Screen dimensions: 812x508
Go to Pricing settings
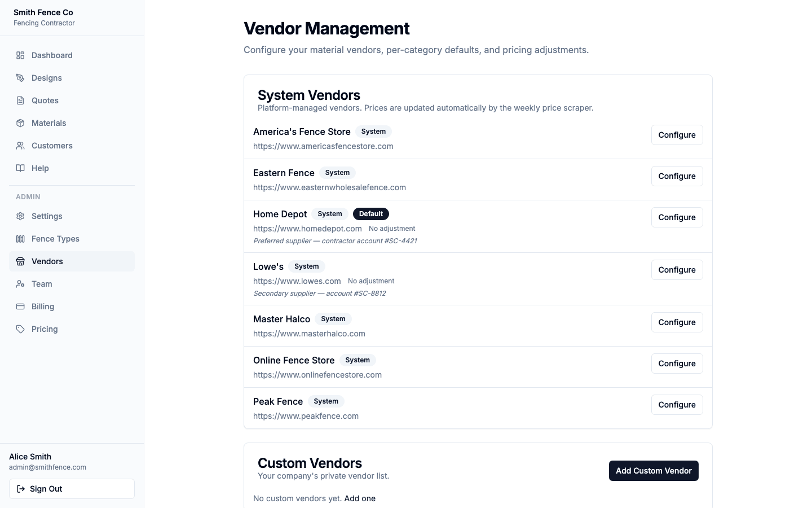[72, 329]
